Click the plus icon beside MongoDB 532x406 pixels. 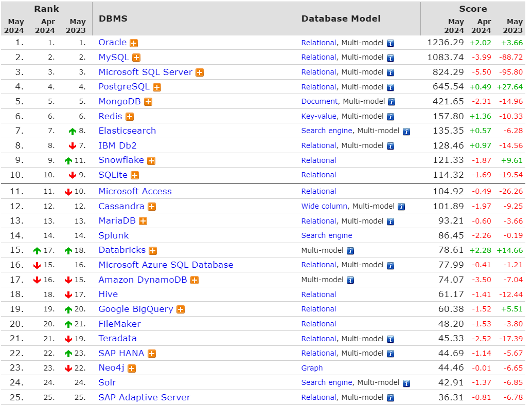click(148, 102)
